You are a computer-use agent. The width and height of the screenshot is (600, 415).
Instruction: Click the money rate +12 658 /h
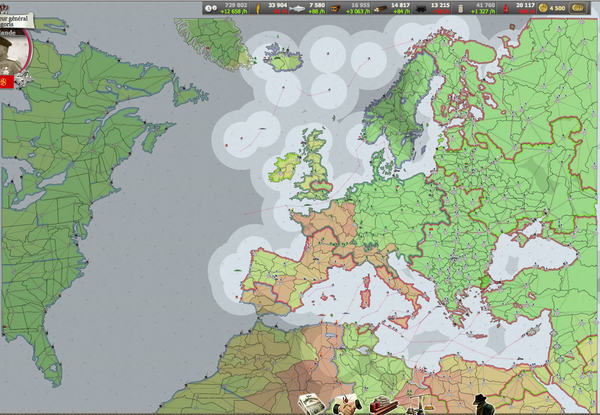point(234,11)
